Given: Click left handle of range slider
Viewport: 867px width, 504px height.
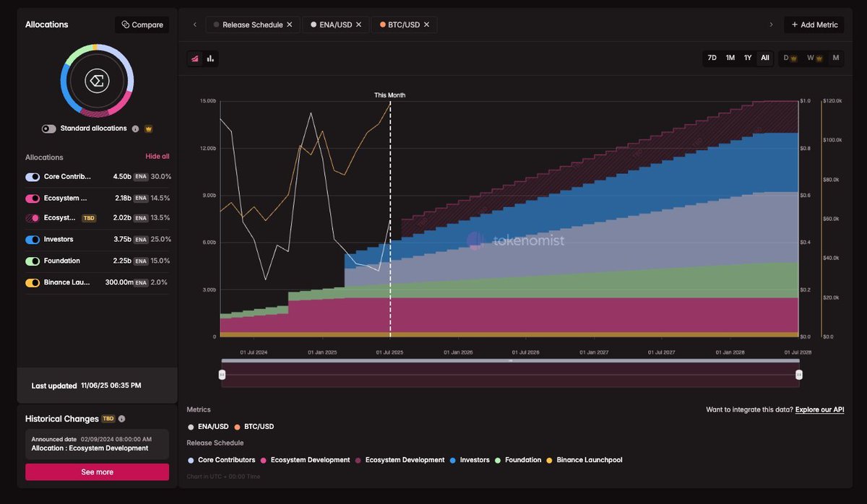Looking at the screenshot, I should pyautogui.click(x=222, y=374).
